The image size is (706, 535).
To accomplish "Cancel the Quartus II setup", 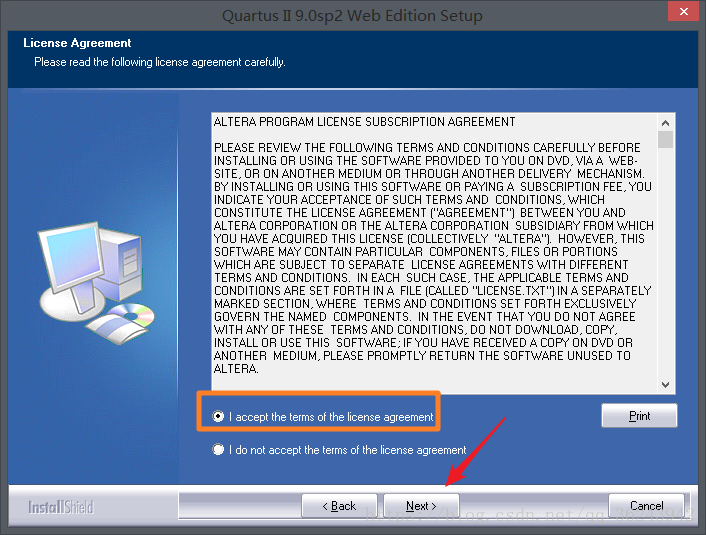I will [x=647, y=506].
